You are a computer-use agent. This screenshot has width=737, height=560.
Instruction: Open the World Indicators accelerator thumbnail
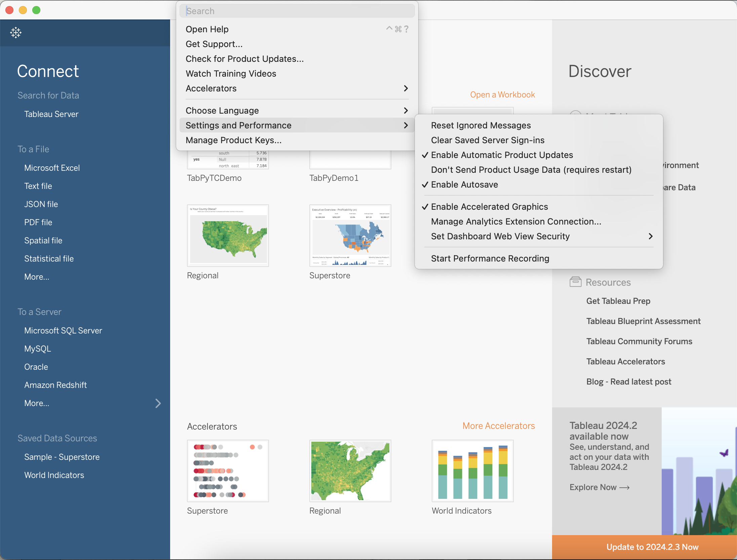[473, 471]
